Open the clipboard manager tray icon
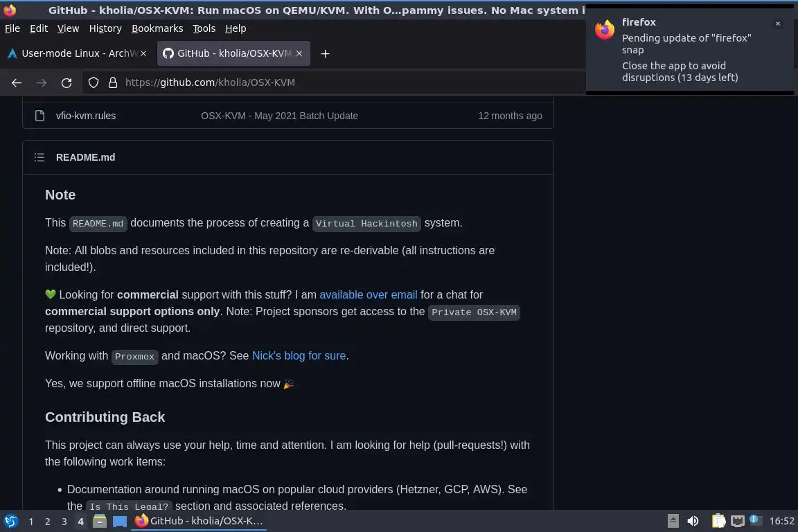Viewport: 798px width, 532px height. pos(718,521)
